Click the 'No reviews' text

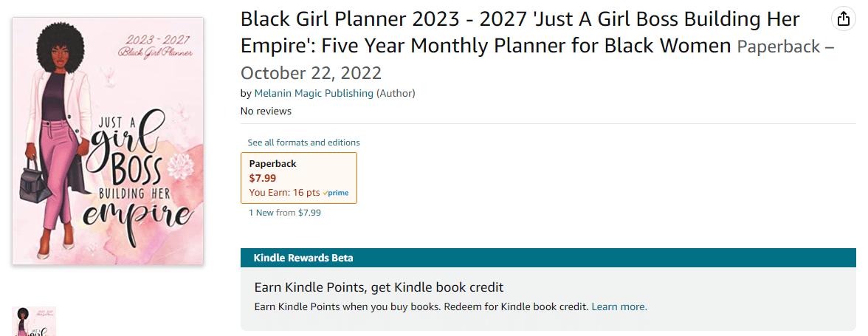pyautogui.click(x=266, y=111)
